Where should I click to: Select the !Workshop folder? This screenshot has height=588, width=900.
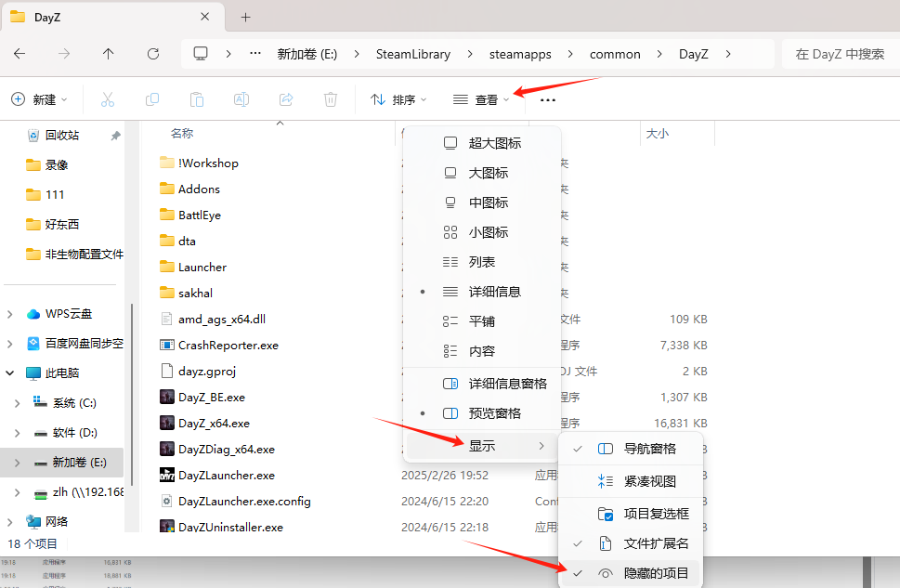(199, 163)
